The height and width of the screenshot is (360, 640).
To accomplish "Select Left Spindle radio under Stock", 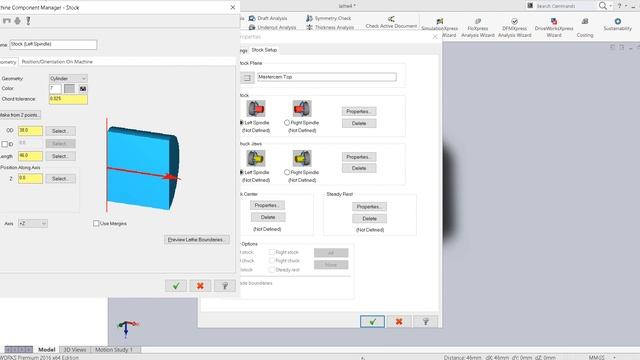I will pos(241,122).
